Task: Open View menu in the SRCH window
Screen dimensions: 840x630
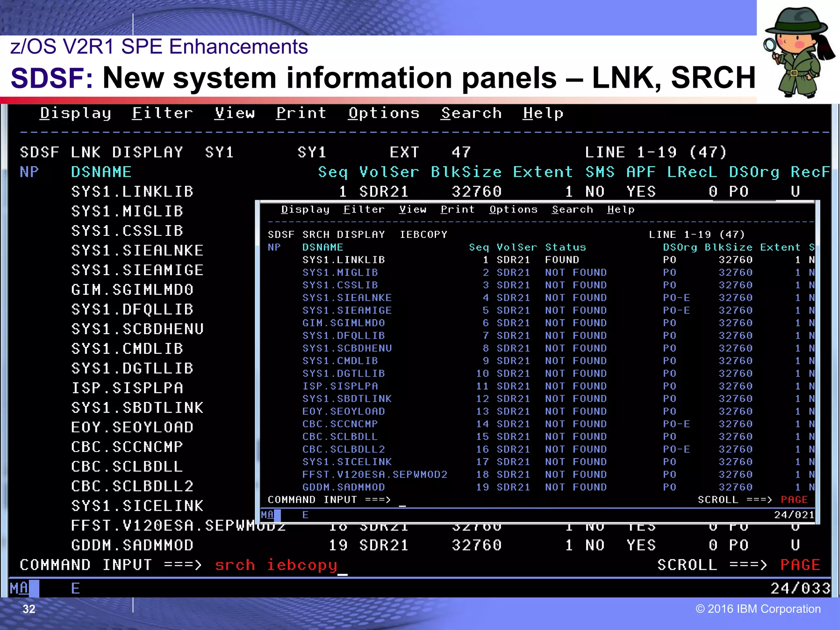Action: 413,210
